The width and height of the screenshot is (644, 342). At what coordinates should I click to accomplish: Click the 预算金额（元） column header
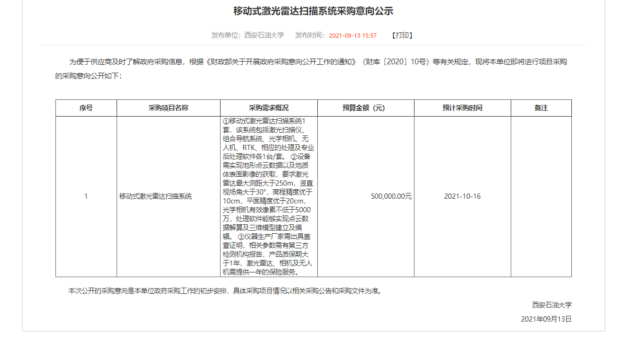tap(366, 108)
